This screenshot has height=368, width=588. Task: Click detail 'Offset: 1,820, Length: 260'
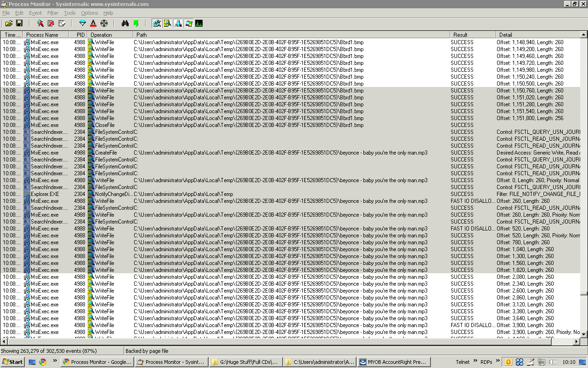[x=525, y=270]
